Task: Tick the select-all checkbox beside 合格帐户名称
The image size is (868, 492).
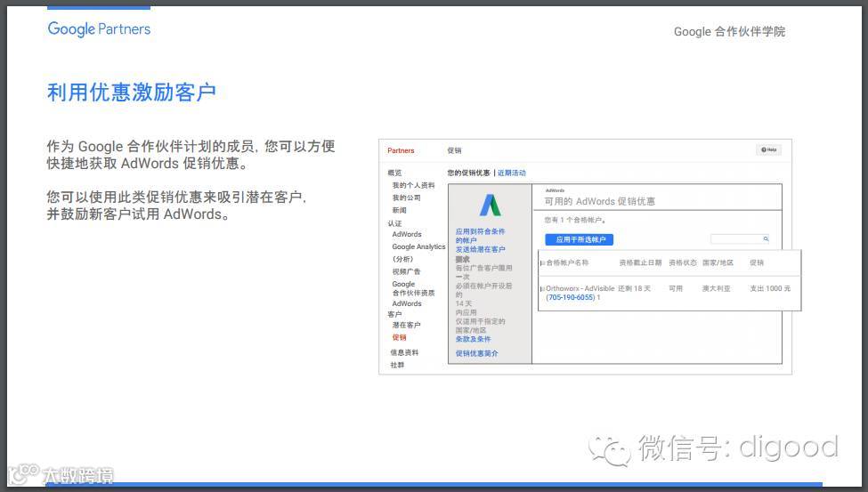Action: click(542, 262)
